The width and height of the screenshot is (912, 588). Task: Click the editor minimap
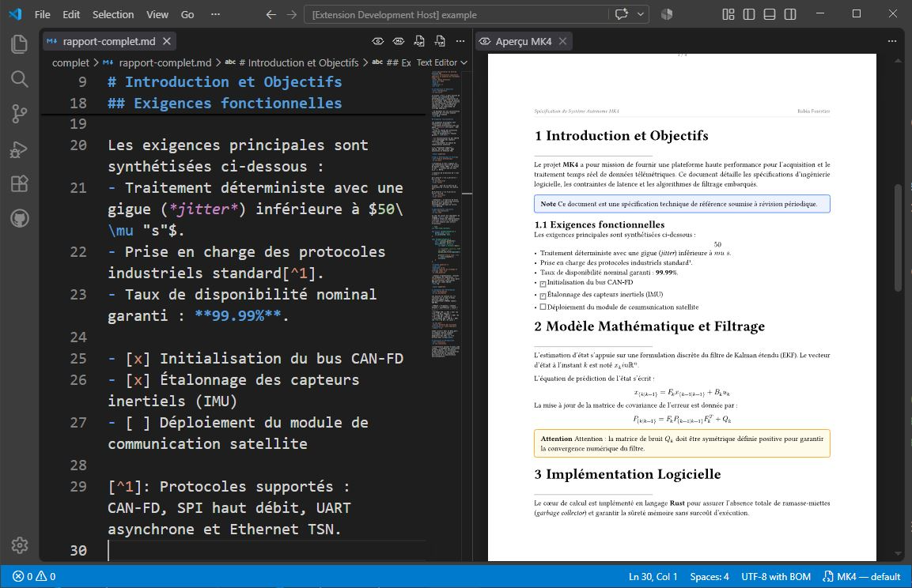point(445,214)
